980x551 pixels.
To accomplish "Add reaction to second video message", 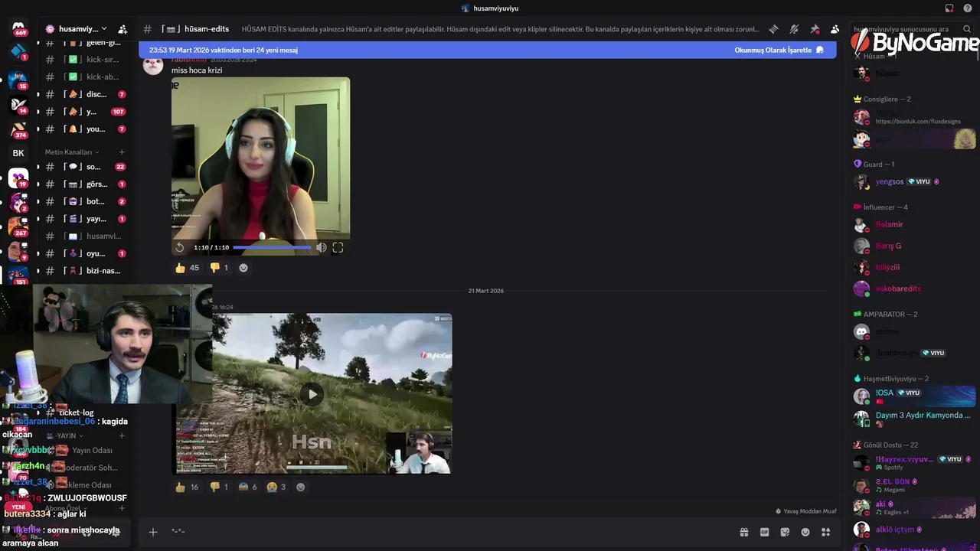I will [300, 487].
